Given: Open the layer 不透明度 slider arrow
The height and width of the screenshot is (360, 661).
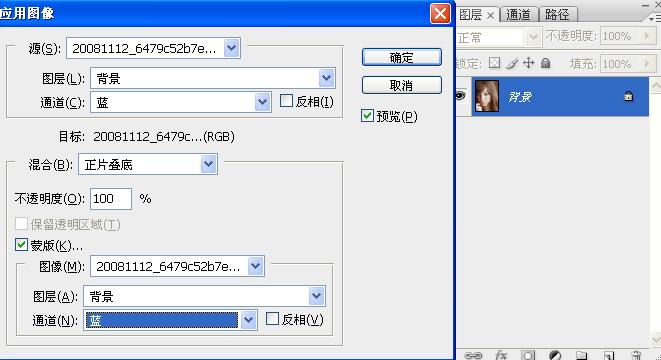Looking at the screenshot, I should click(x=647, y=36).
